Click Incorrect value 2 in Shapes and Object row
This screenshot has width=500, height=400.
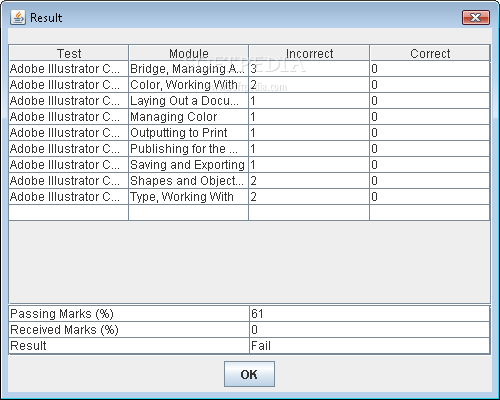309,181
